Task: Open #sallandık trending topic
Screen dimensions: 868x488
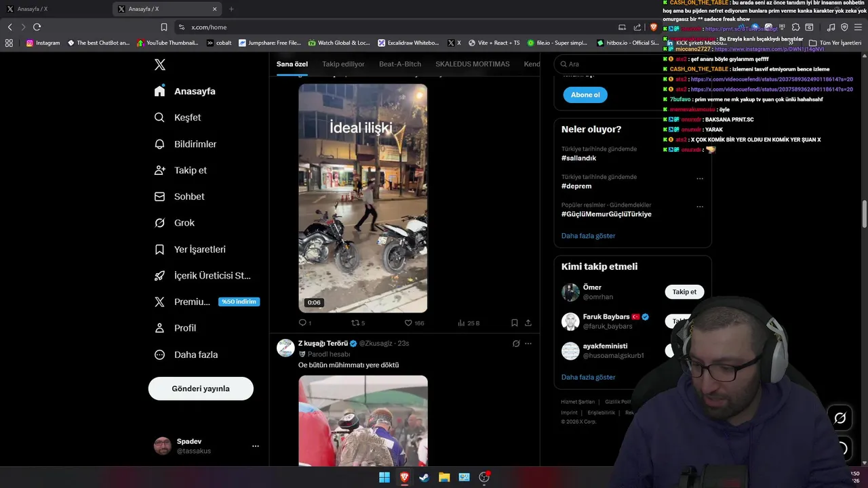Action: tap(579, 158)
